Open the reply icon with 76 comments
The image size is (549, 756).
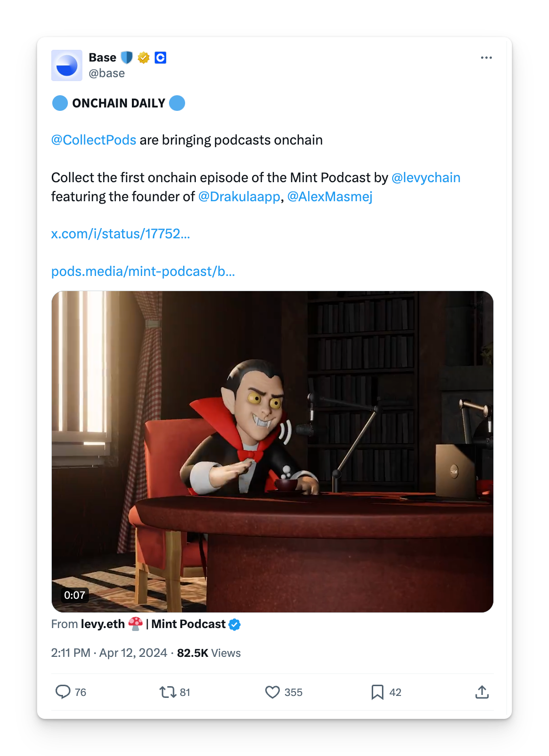(63, 692)
